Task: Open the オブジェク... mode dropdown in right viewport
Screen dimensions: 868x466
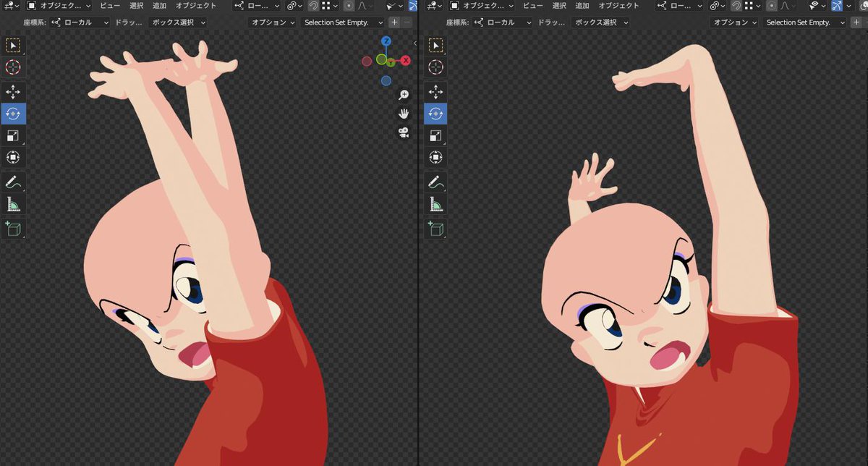Action: [481, 6]
